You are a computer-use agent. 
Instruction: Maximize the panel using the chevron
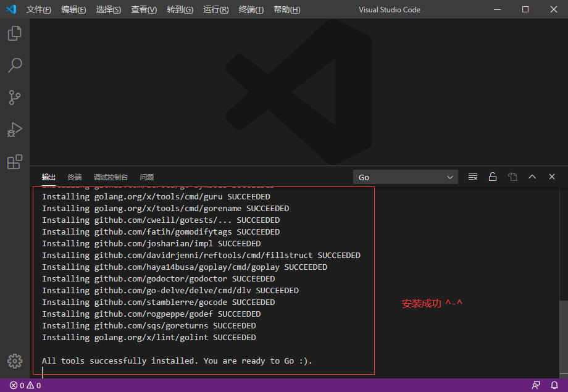point(532,177)
